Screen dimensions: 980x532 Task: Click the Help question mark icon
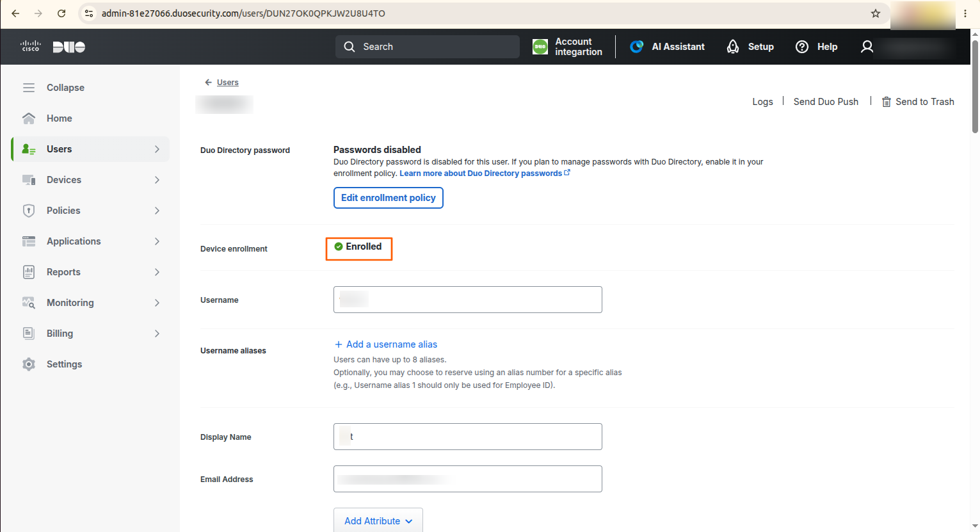(802, 47)
